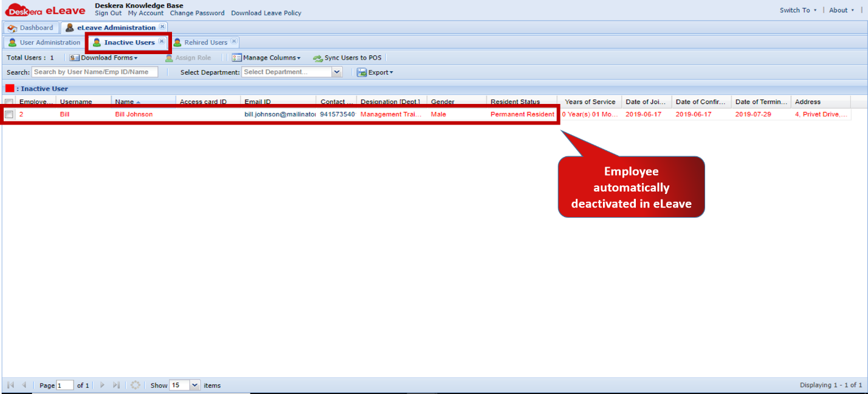This screenshot has height=394, width=868.
Task: Open the Download Forms icon menu
Action: tap(74, 57)
